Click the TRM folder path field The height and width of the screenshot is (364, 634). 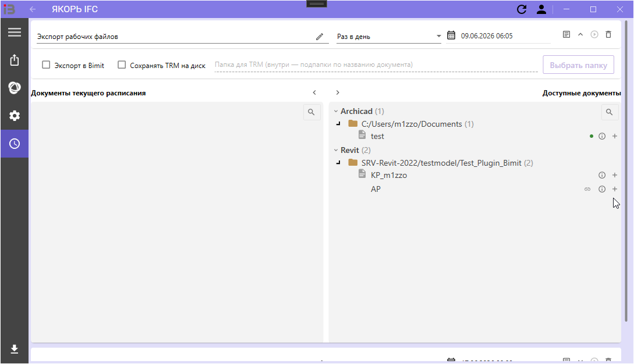376,65
